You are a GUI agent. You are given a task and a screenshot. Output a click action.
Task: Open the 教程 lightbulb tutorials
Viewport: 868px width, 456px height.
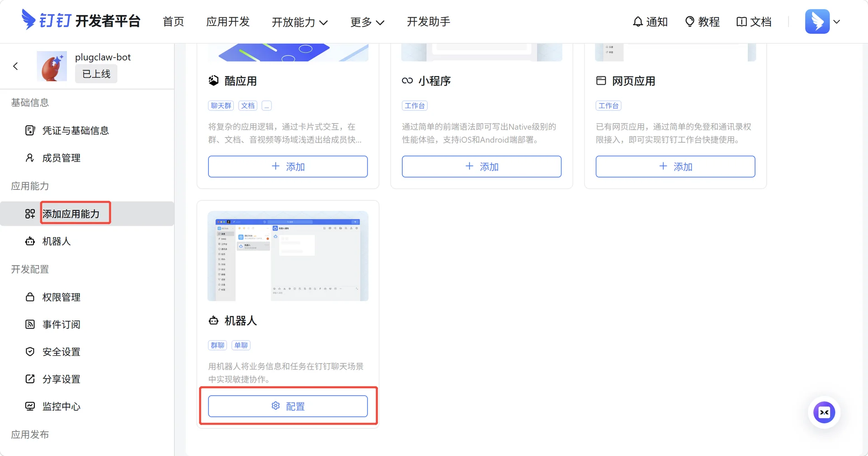703,22
